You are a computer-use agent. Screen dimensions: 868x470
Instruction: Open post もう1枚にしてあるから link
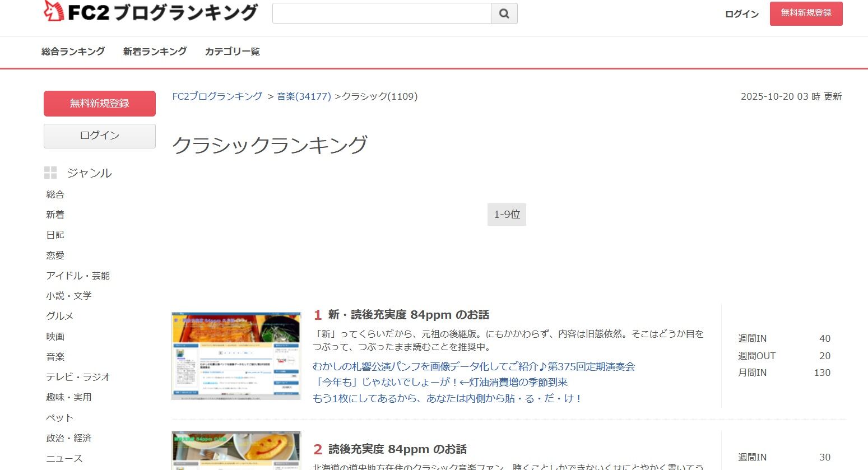coord(448,398)
